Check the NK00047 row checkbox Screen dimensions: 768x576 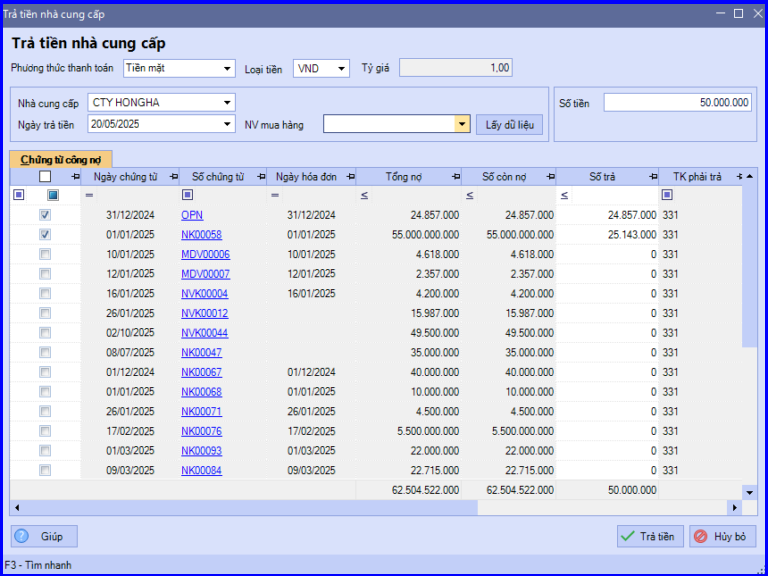click(45, 352)
